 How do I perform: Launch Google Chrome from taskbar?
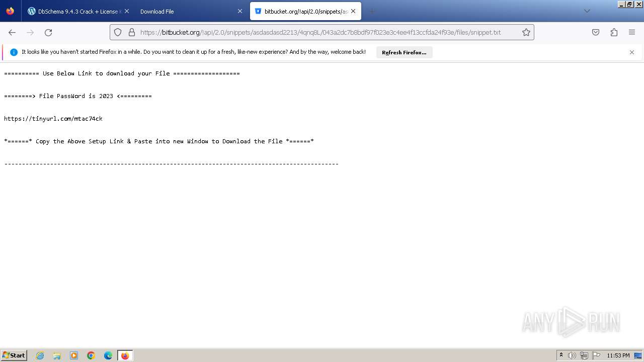tap(91, 355)
